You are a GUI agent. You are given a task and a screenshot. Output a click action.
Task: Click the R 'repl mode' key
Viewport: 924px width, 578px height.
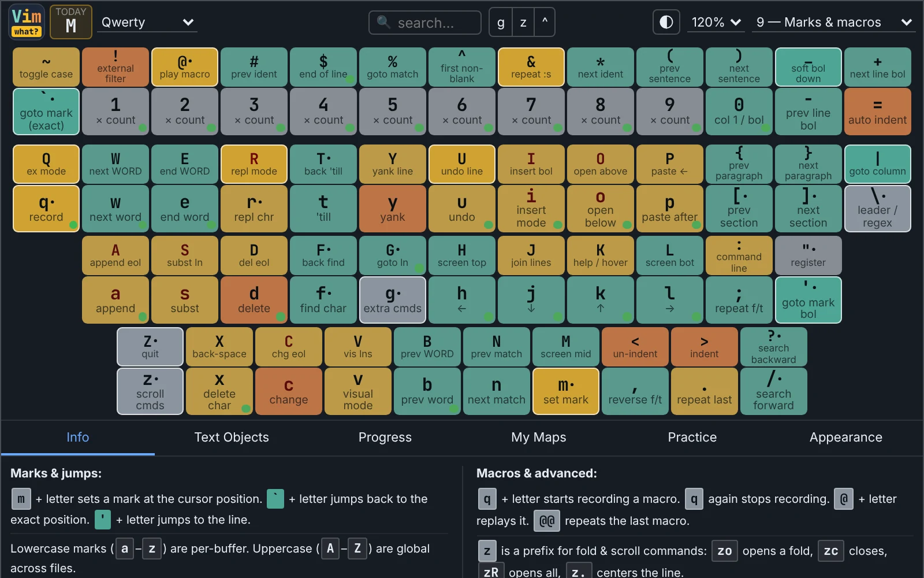[254, 164]
